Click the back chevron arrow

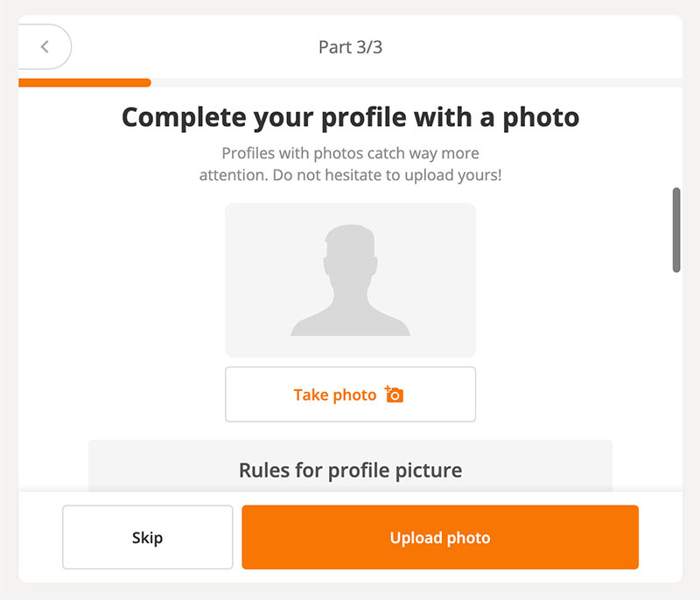44,46
